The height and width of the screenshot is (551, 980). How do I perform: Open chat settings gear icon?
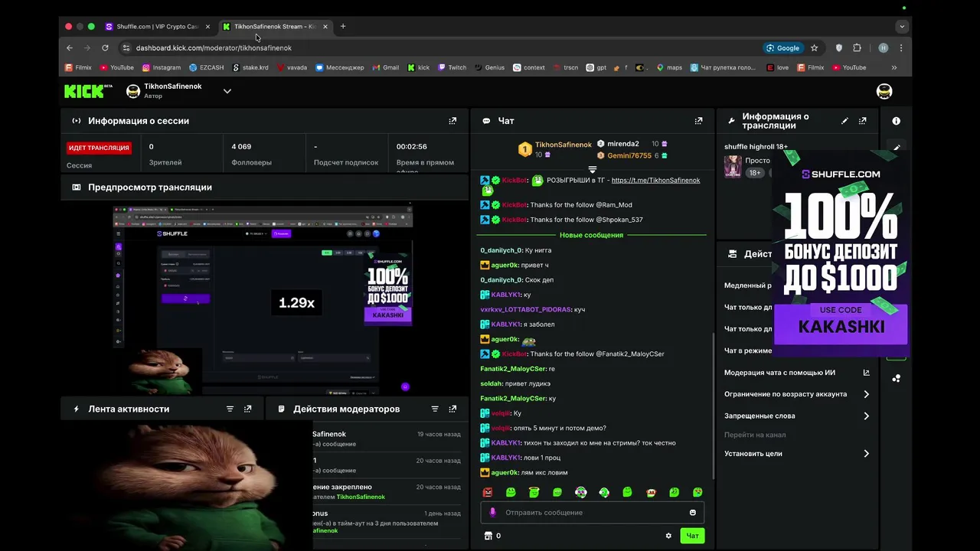coord(668,536)
